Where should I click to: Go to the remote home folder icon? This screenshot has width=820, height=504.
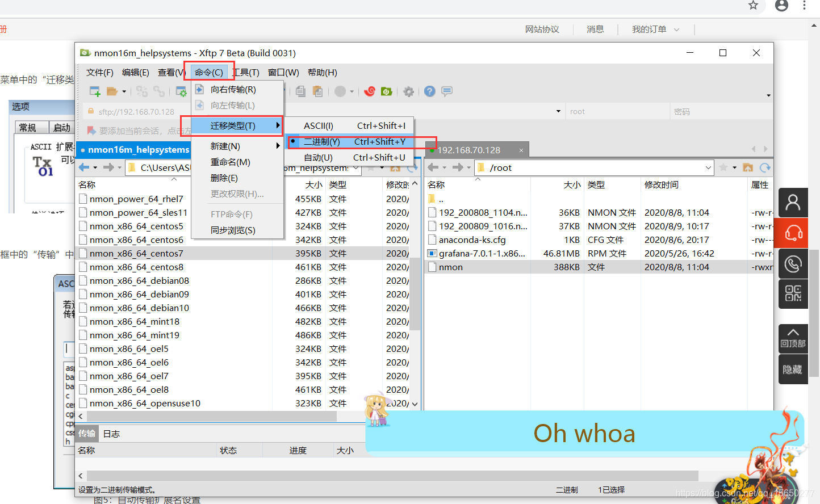click(748, 167)
